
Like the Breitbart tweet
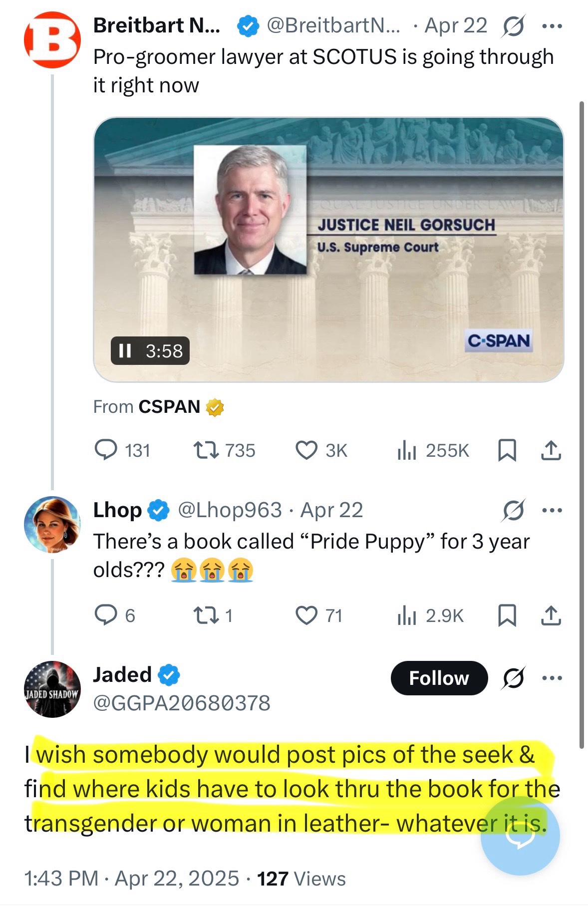pos(306,450)
